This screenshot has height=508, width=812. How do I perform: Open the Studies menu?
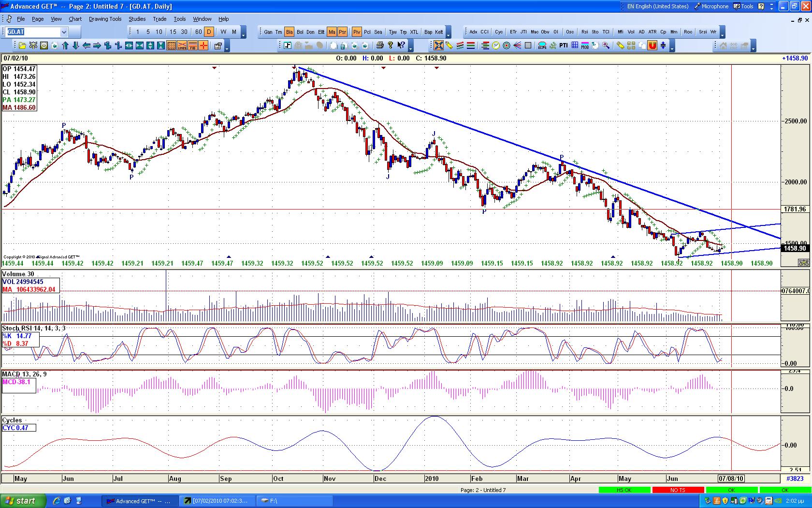(x=137, y=19)
